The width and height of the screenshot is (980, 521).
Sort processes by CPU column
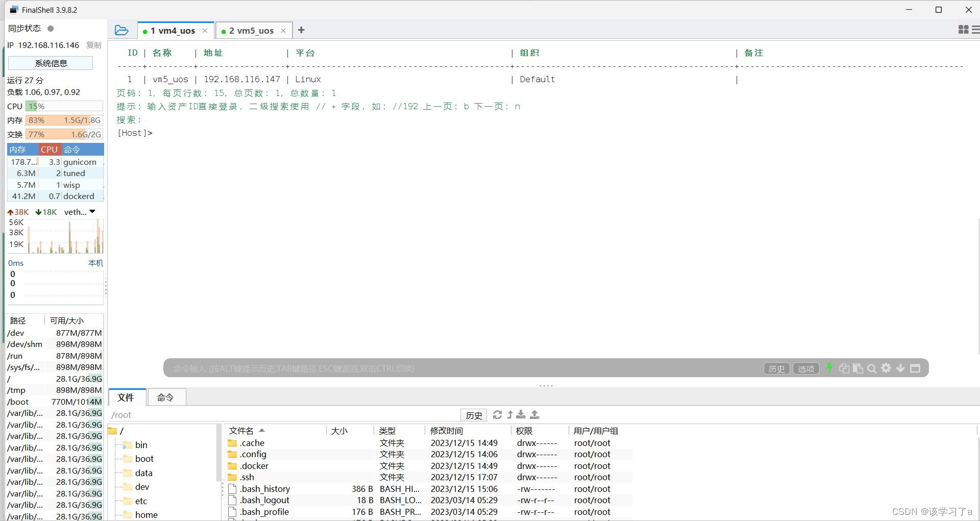(x=50, y=150)
